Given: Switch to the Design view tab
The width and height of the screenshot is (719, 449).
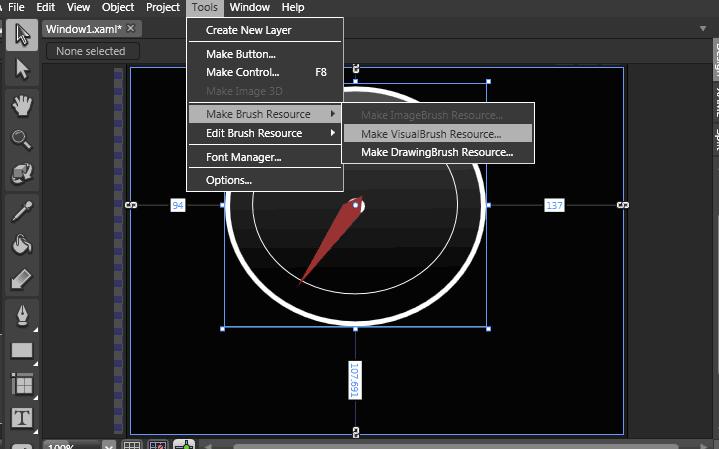Looking at the screenshot, I should (x=716, y=60).
